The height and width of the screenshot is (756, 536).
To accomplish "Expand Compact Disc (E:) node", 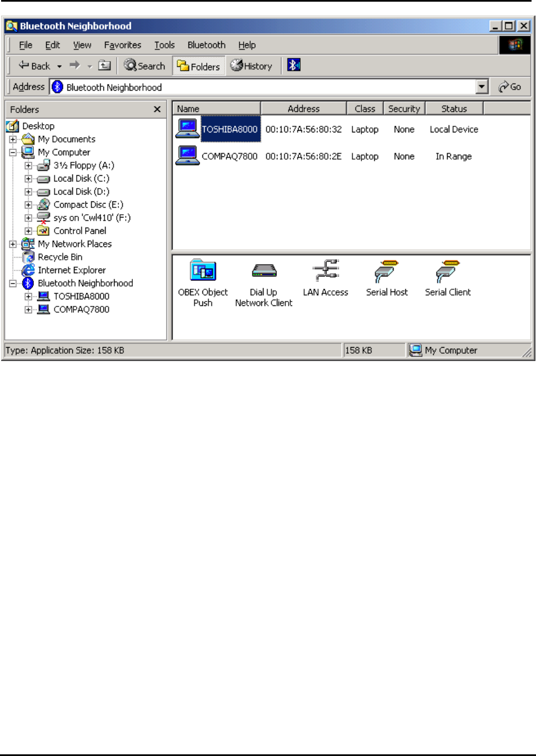I will (x=28, y=205).
